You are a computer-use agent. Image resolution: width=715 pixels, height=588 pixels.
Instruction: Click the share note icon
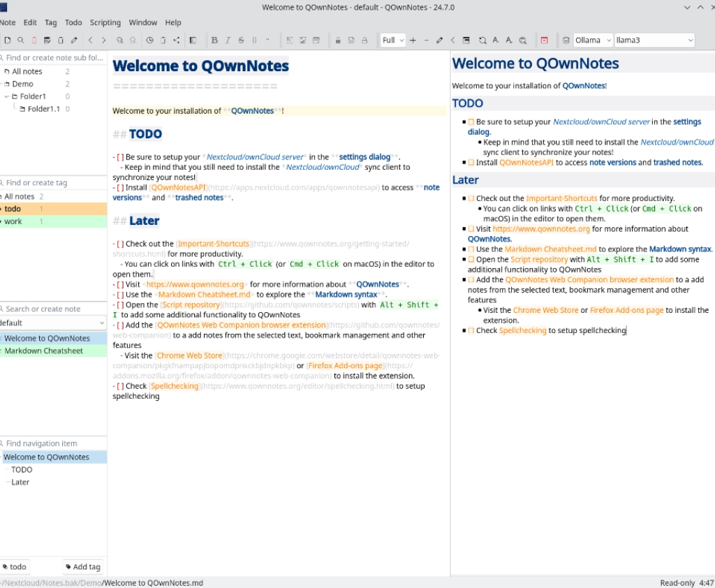coord(176,41)
